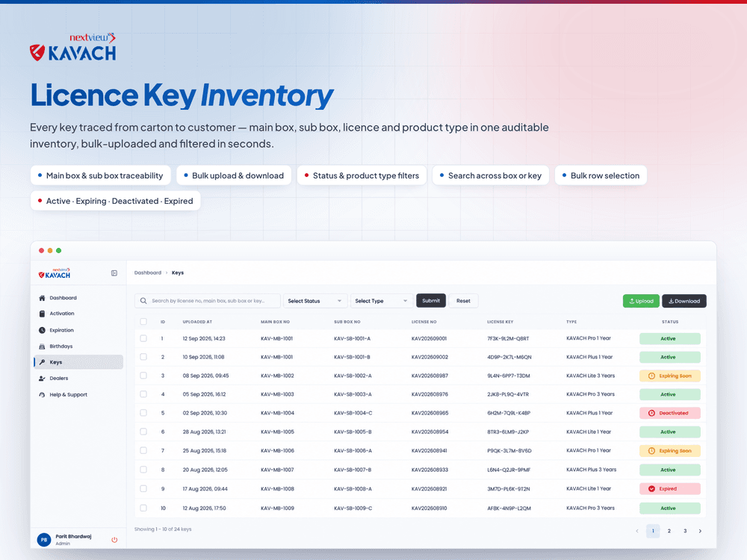The height and width of the screenshot is (560, 747).
Task: Click the Submit button
Action: (431, 301)
